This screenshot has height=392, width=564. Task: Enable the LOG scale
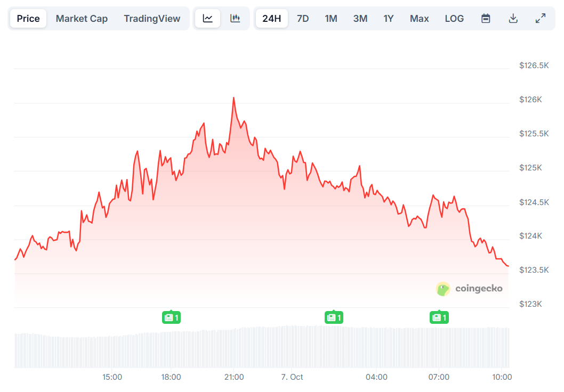tap(454, 18)
